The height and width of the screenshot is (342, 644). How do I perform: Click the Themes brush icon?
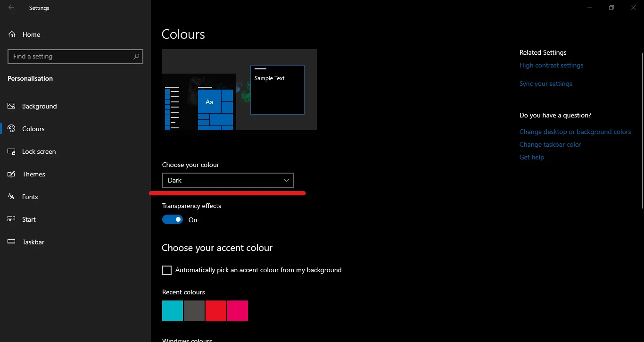12,174
